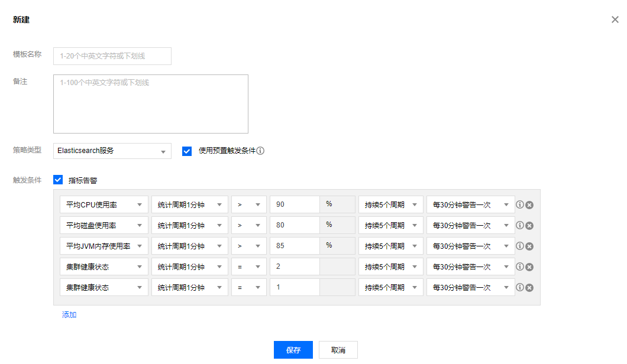Click the 备注 label
This screenshot has width=627, height=364.
[x=20, y=82]
